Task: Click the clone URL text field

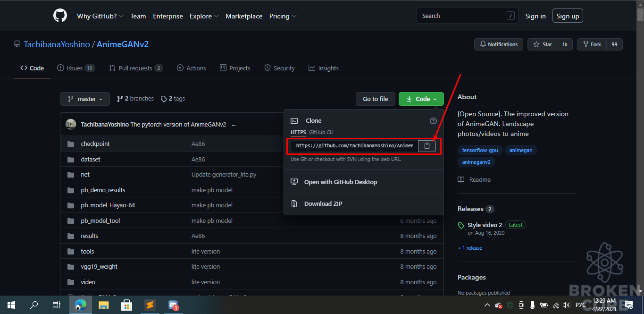Action: [x=354, y=146]
